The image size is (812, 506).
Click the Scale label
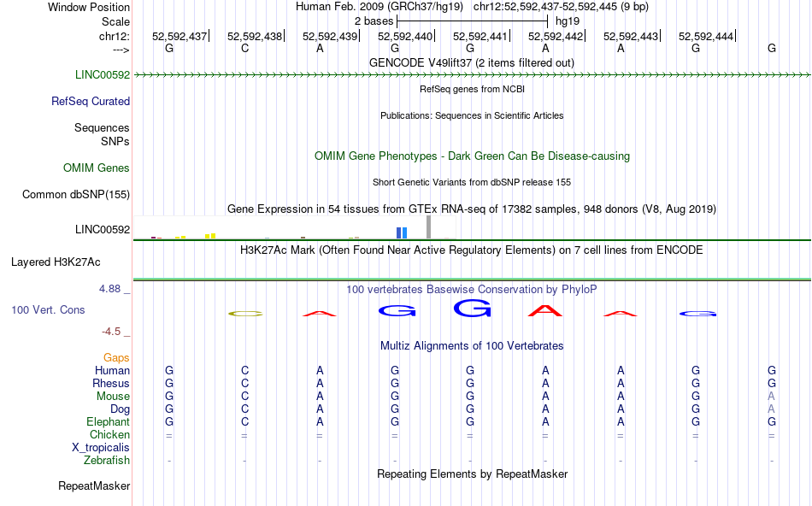pos(116,21)
